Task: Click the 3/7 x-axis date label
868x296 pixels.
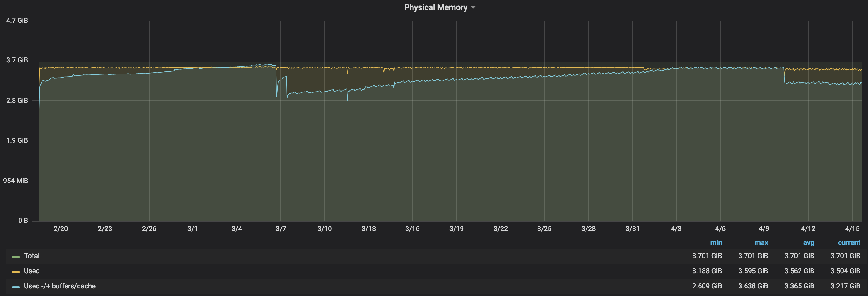Action: click(x=281, y=229)
